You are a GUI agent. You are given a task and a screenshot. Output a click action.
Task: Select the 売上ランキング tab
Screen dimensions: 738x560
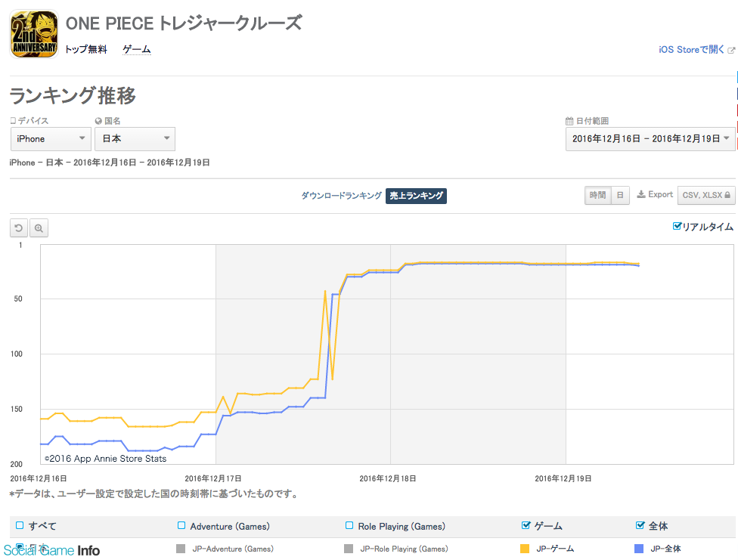pyautogui.click(x=416, y=196)
